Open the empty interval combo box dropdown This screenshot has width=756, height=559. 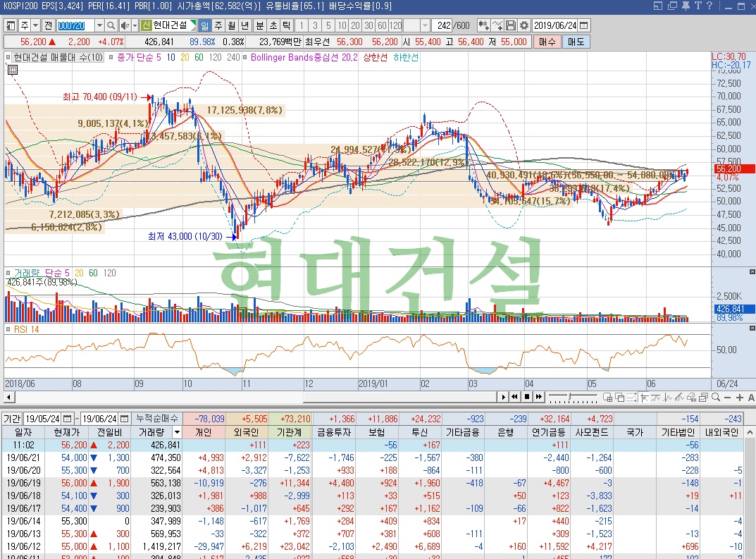425,25
